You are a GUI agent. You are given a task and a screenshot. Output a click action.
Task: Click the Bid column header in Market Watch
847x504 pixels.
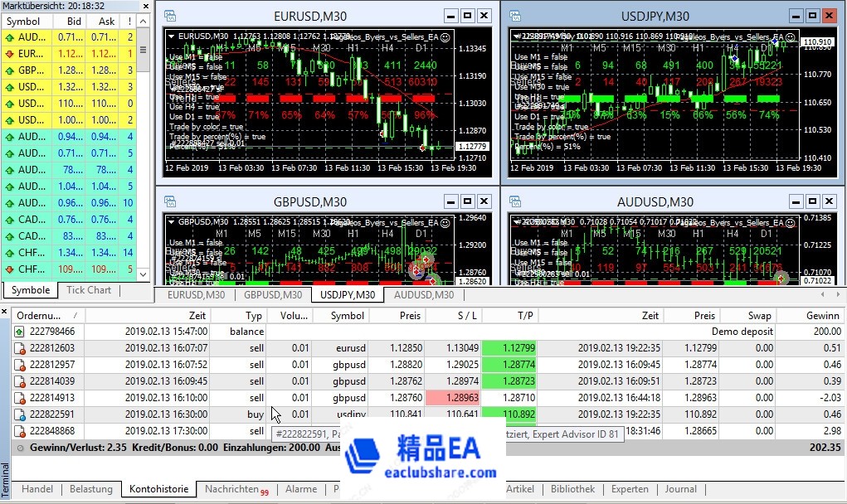[x=69, y=21]
